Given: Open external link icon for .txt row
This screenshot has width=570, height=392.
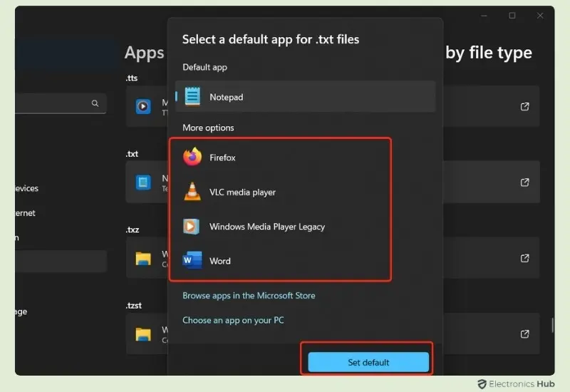Looking at the screenshot, I should pos(525,182).
